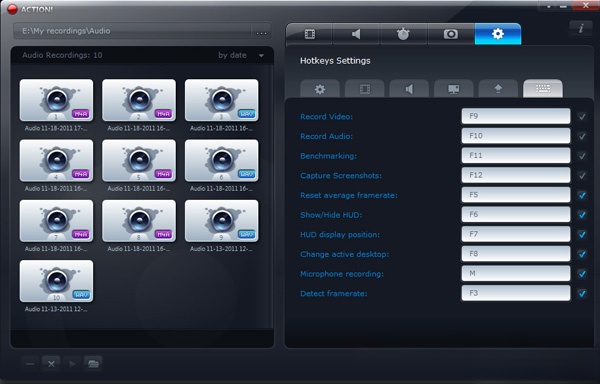This screenshot has width=600, height=384.
Task: Click the minus button at bottom left
Action: point(30,364)
